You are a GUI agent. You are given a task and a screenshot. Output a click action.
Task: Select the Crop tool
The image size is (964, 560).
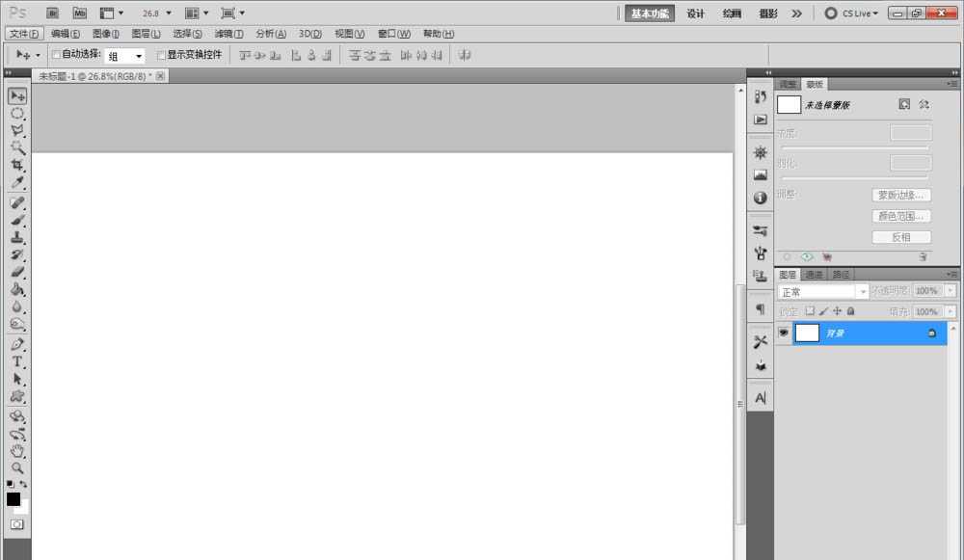[x=17, y=165]
